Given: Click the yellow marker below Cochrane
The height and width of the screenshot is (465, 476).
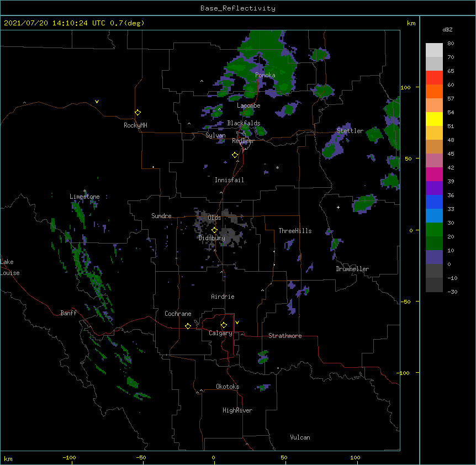Looking at the screenshot, I should pyautogui.click(x=188, y=326).
